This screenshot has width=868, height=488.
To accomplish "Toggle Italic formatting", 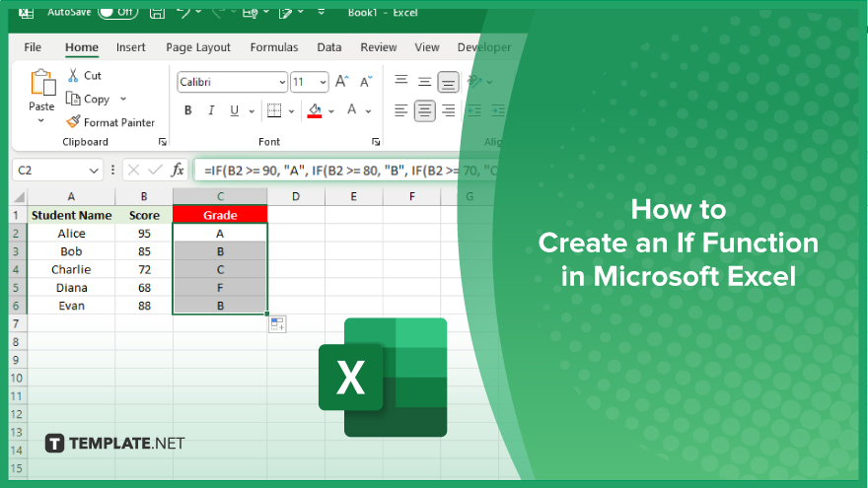I will [x=211, y=110].
